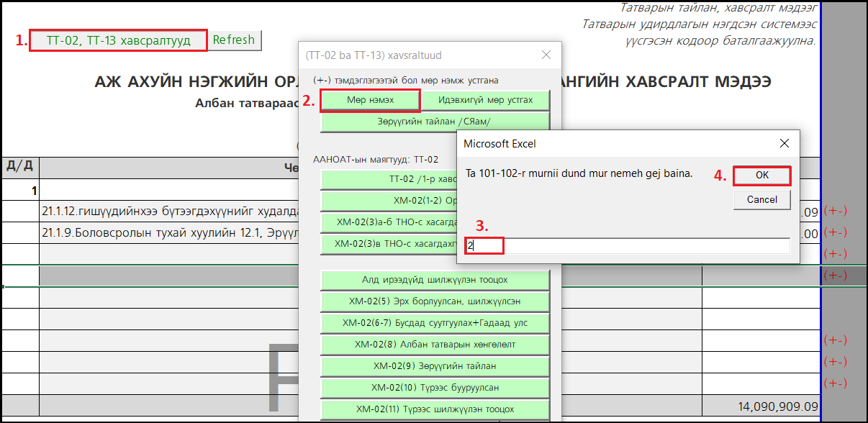Open Алд ирээдүйд шилжүүлэн тооцох form

(x=435, y=280)
